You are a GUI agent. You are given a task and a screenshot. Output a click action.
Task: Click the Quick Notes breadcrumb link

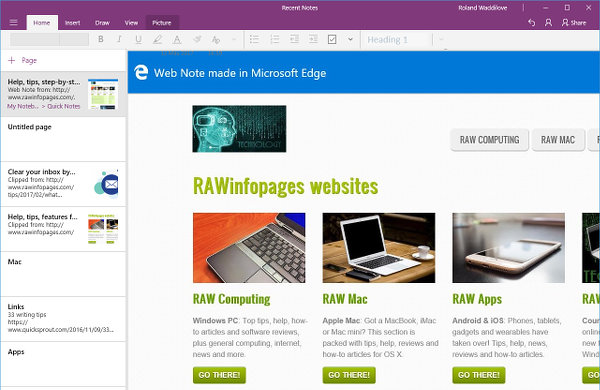(64, 106)
